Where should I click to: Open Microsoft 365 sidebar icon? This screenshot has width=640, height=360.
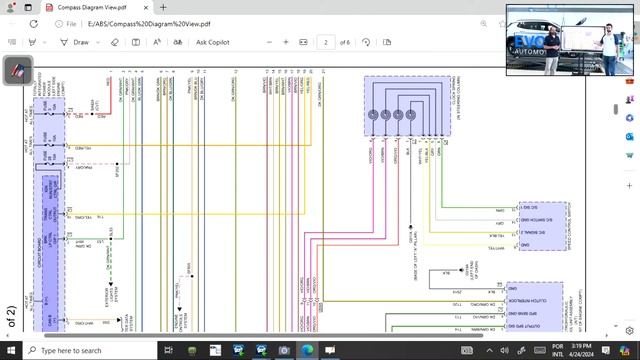click(629, 118)
